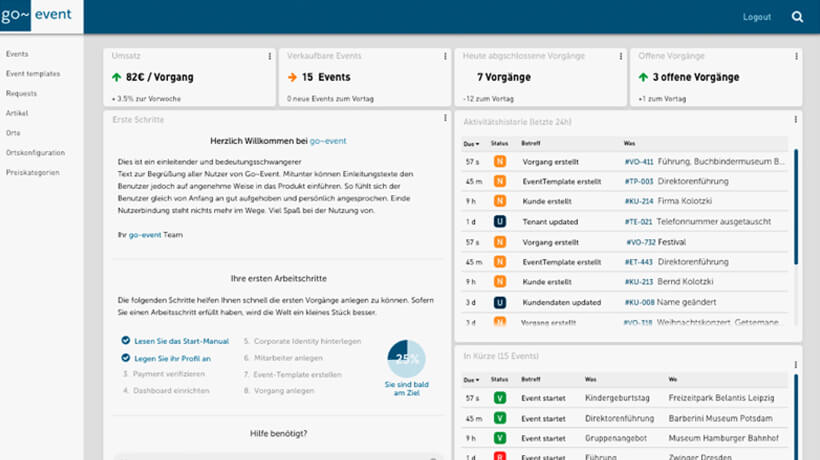
Task: Open Verkaufbare Events card options menu
Action: coord(444,57)
